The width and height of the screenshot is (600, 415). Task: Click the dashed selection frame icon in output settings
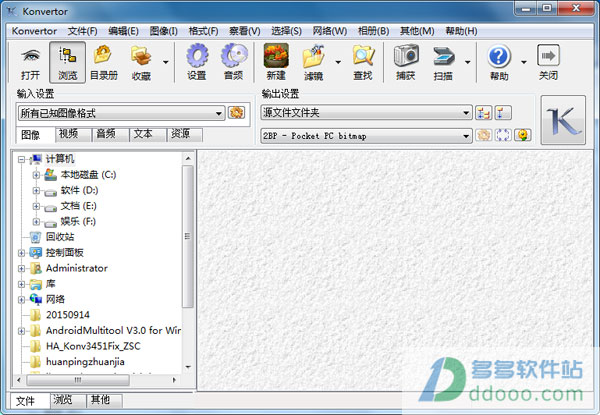click(x=503, y=135)
